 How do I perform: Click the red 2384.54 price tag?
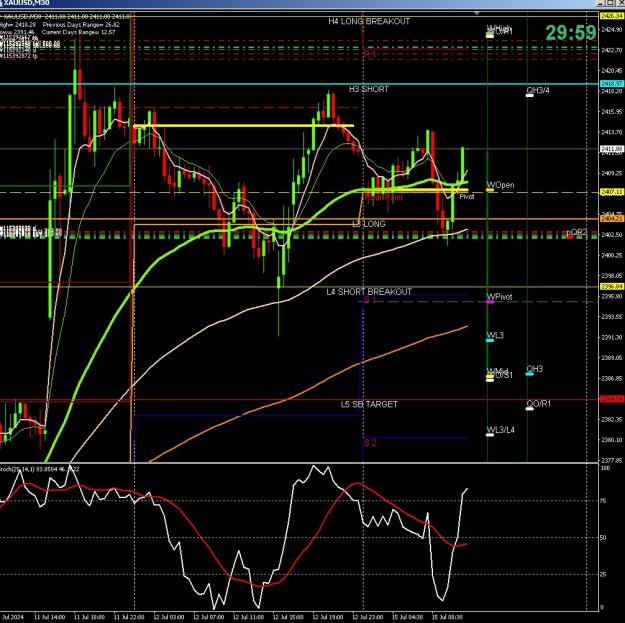tap(611, 399)
